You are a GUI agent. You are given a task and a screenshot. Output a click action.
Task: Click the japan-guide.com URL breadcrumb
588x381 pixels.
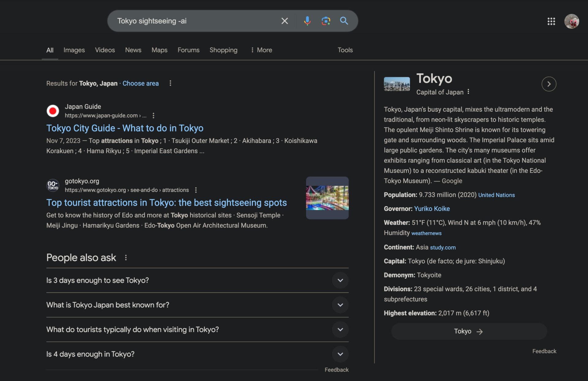click(x=106, y=116)
